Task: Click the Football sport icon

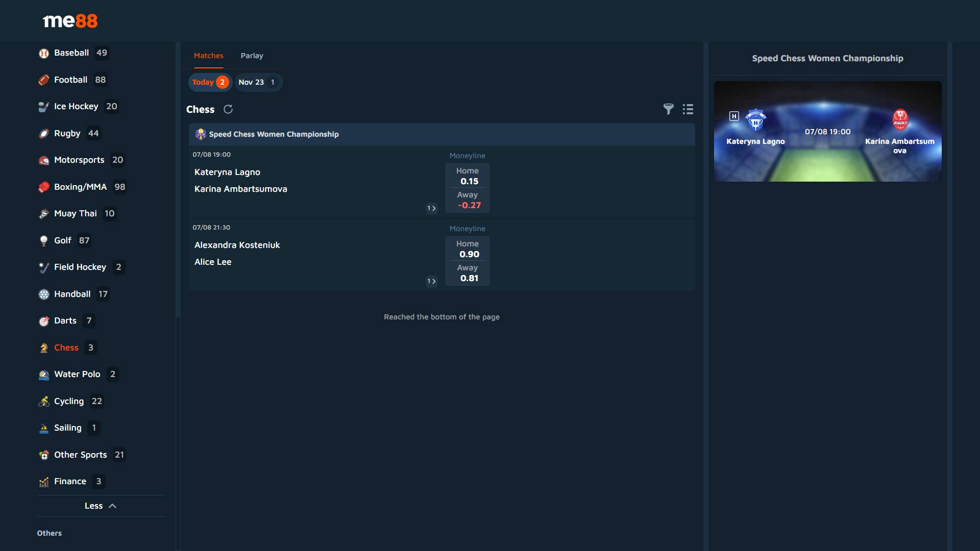Action: [x=44, y=80]
